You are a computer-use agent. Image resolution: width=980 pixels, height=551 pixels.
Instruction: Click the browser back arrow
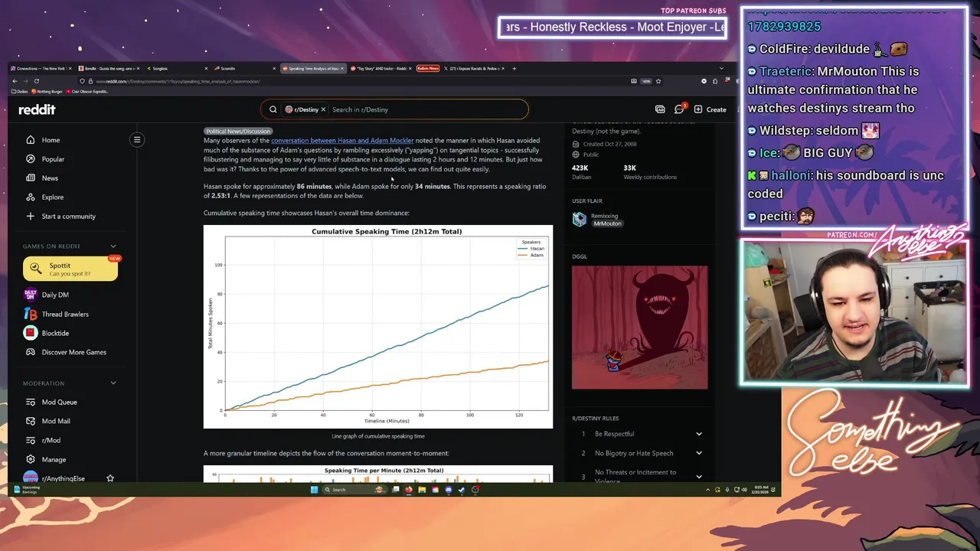(x=15, y=81)
